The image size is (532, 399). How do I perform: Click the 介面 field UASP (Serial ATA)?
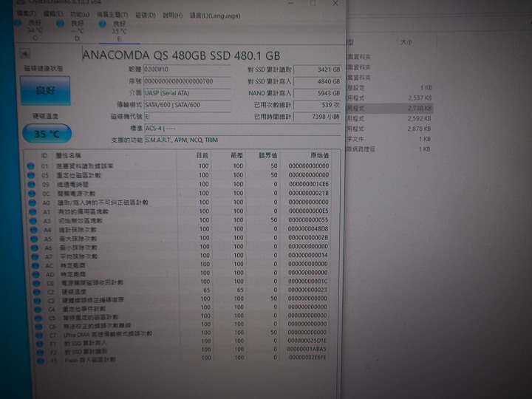pos(187,93)
